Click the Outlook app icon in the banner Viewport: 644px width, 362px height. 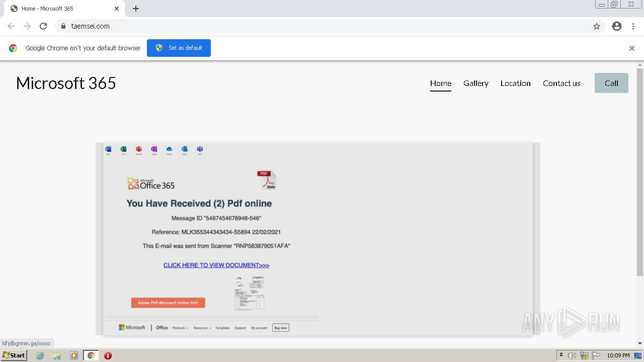pos(185,149)
